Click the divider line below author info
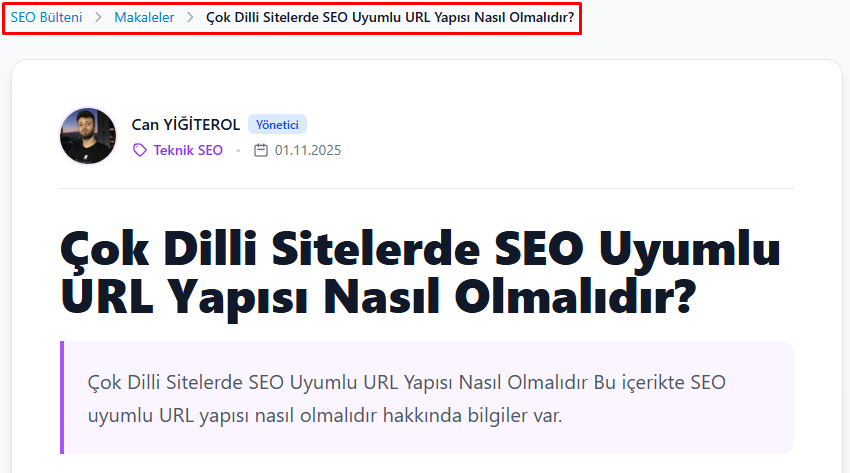The image size is (850, 473). click(427, 188)
